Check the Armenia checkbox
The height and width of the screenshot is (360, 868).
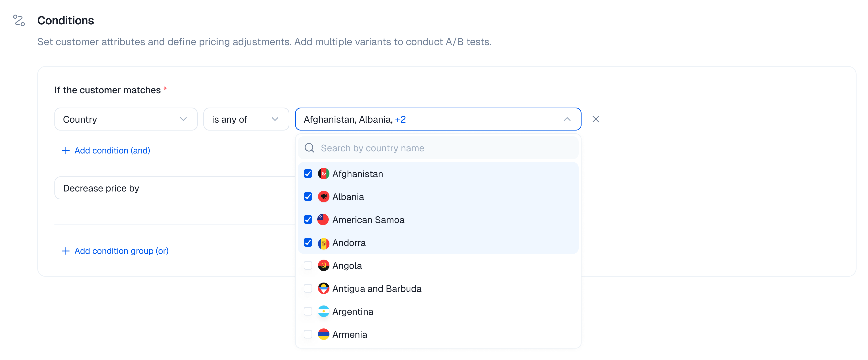[308, 334]
